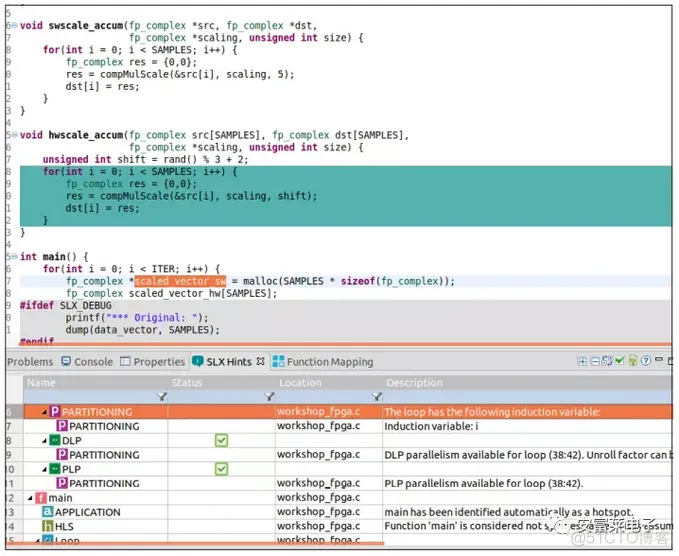Click 'main has been identified automatically as a hotspot' text
Image resolution: width=679 pixels, height=556 pixels.
click(509, 512)
